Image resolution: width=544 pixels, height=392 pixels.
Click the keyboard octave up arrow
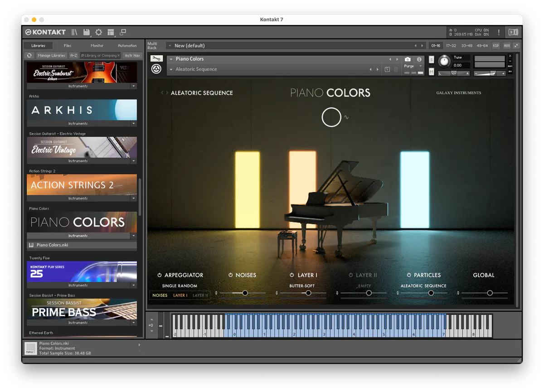152,319
